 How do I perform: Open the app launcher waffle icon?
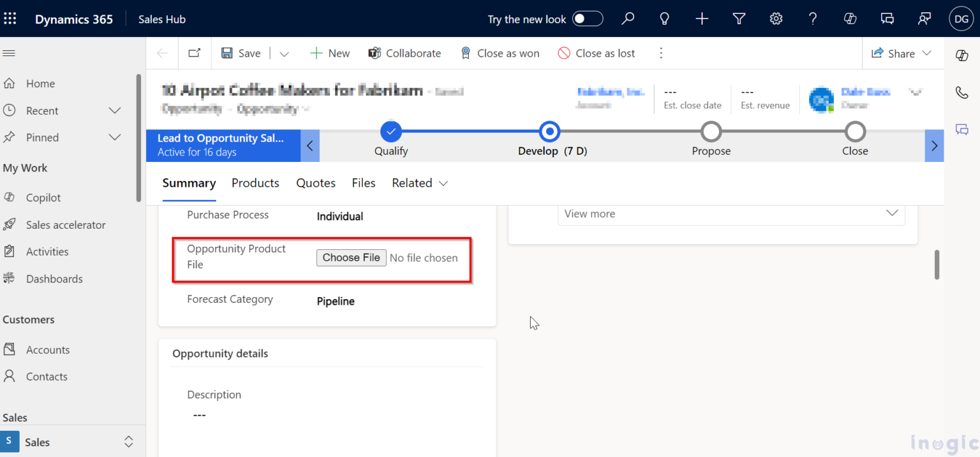point(10,19)
